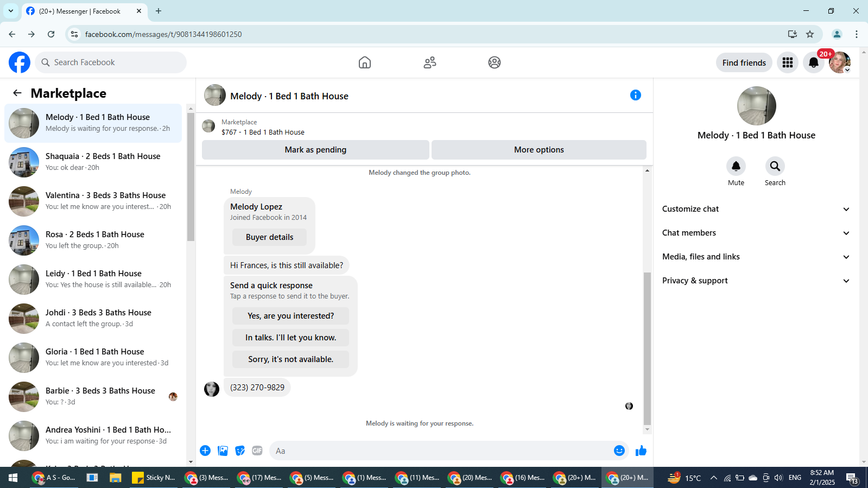Send quick reply Sorry, it's not available.

(290, 359)
